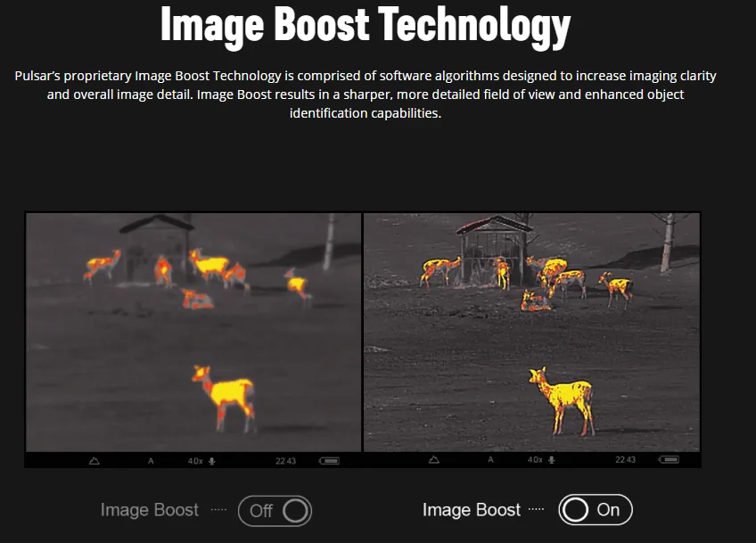Viewport: 756px width, 543px height.
Task: Turn on the Image Boost Off toggle
Action: tap(275, 511)
